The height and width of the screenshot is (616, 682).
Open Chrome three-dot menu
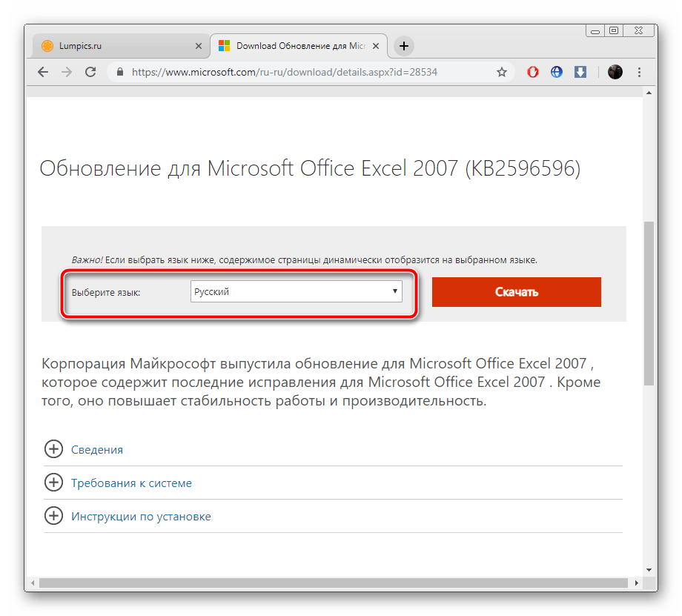pyautogui.click(x=640, y=72)
